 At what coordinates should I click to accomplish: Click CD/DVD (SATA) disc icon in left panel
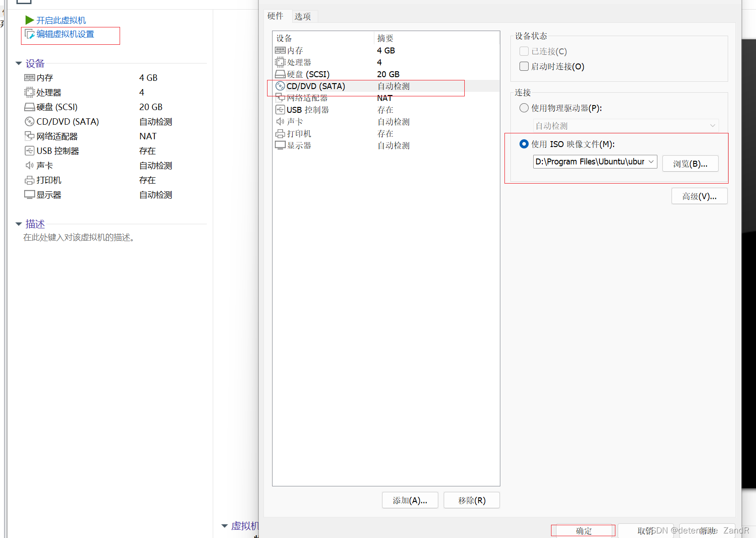pos(30,121)
